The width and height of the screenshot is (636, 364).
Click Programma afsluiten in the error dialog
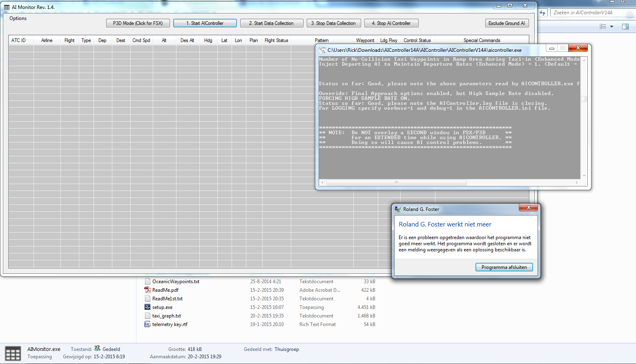point(504,267)
